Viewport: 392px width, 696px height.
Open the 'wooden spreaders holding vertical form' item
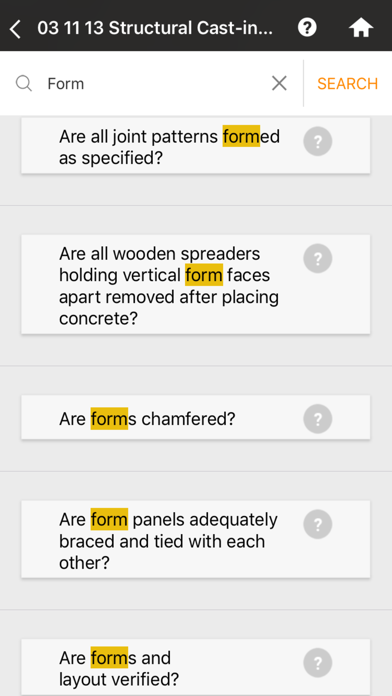point(196,284)
